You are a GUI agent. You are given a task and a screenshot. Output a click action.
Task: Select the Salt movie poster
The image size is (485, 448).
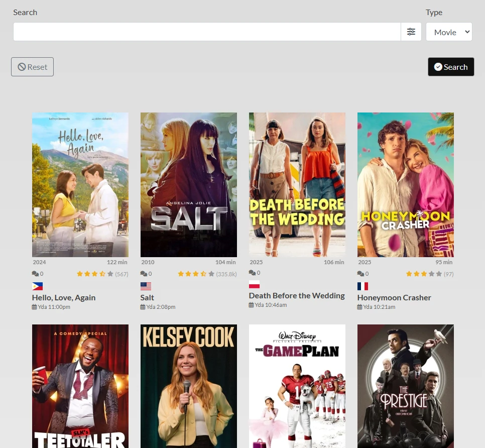coord(188,184)
